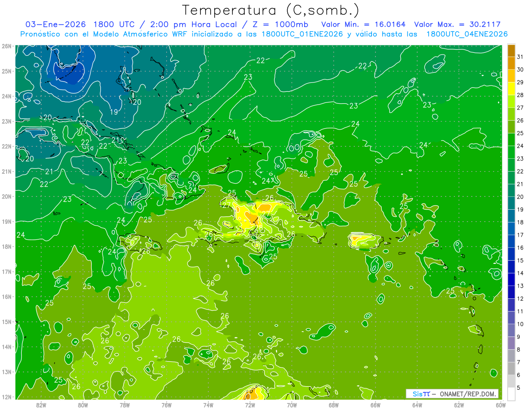Select "Valor Min. = 16.0164" in header

363,24
